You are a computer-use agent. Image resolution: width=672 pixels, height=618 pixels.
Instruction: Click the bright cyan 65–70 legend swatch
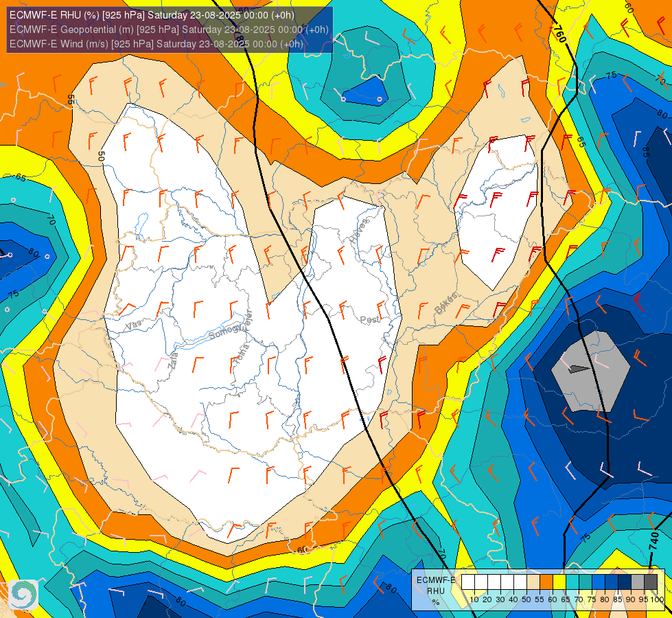point(572,582)
